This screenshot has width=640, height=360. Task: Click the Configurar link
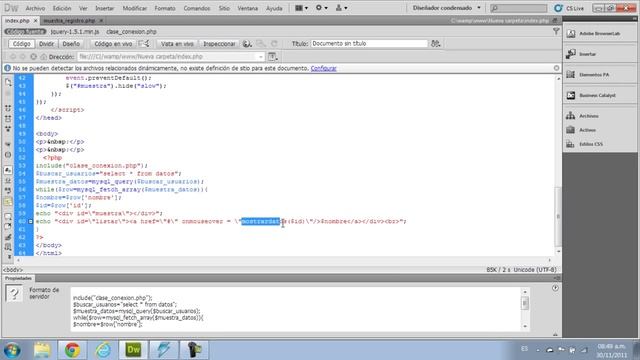click(323, 68)
